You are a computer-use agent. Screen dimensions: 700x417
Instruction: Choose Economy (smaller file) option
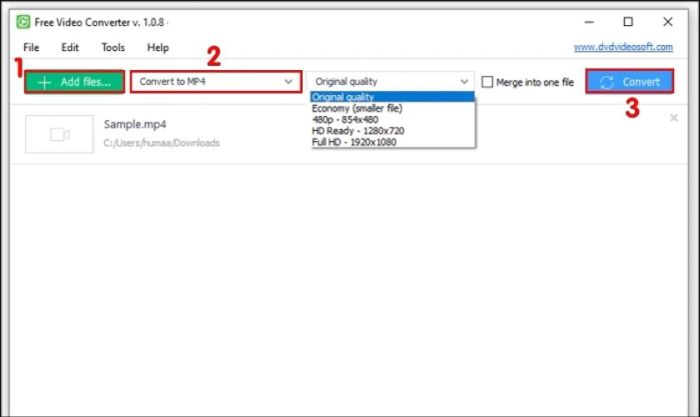point(392,108)
